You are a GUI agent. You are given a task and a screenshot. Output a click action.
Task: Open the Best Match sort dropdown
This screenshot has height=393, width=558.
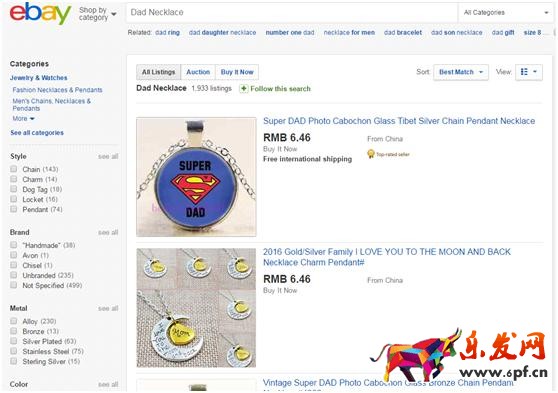461,72
